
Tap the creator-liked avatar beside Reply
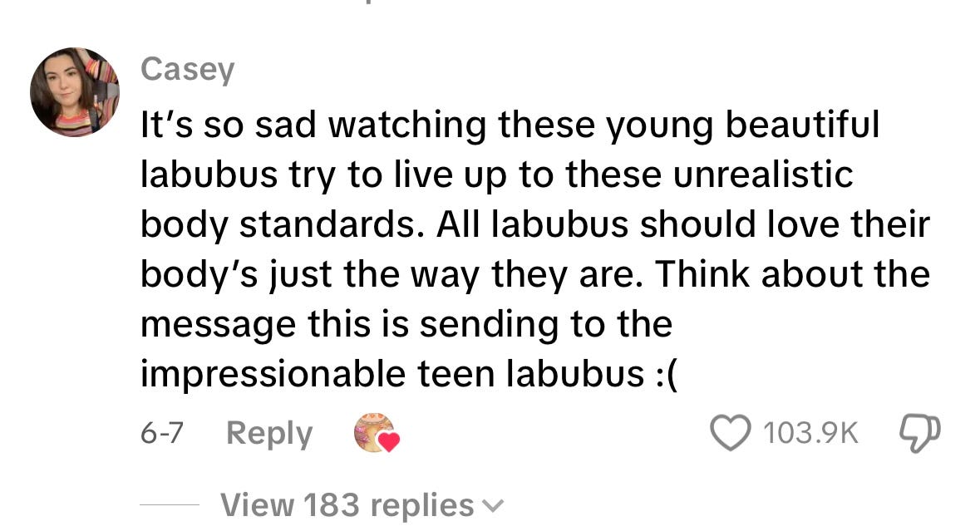[x=374, y=432]
